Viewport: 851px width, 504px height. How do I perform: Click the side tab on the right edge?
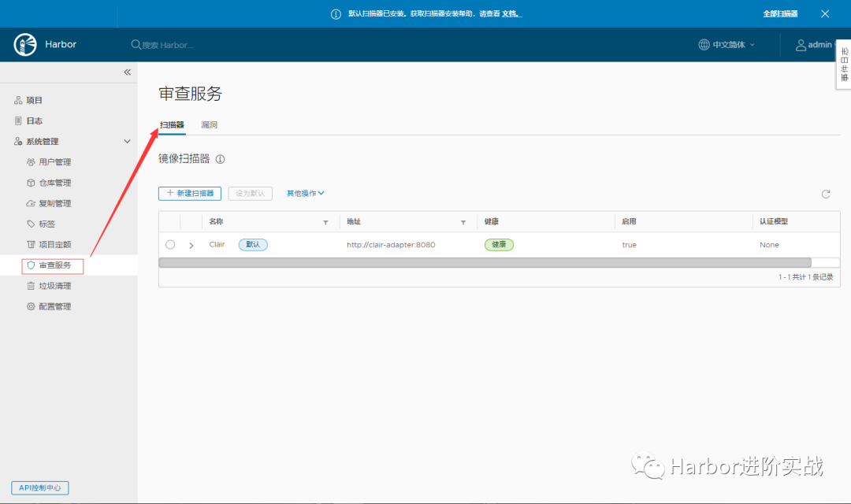pos(844,64)
